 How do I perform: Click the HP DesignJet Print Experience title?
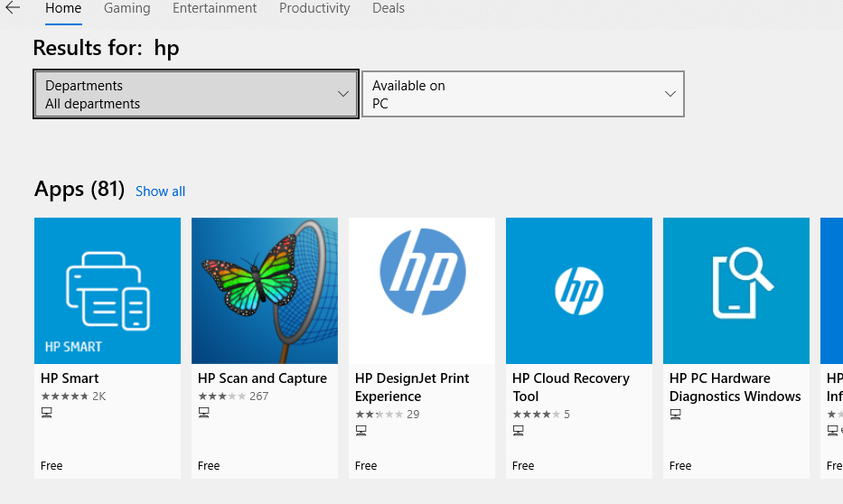[412, 387]
